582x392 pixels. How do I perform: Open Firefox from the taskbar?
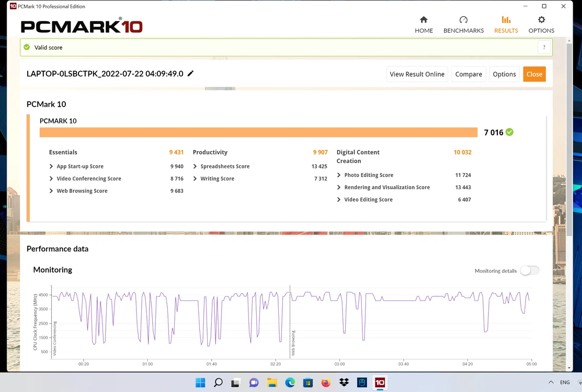(326, 383)
